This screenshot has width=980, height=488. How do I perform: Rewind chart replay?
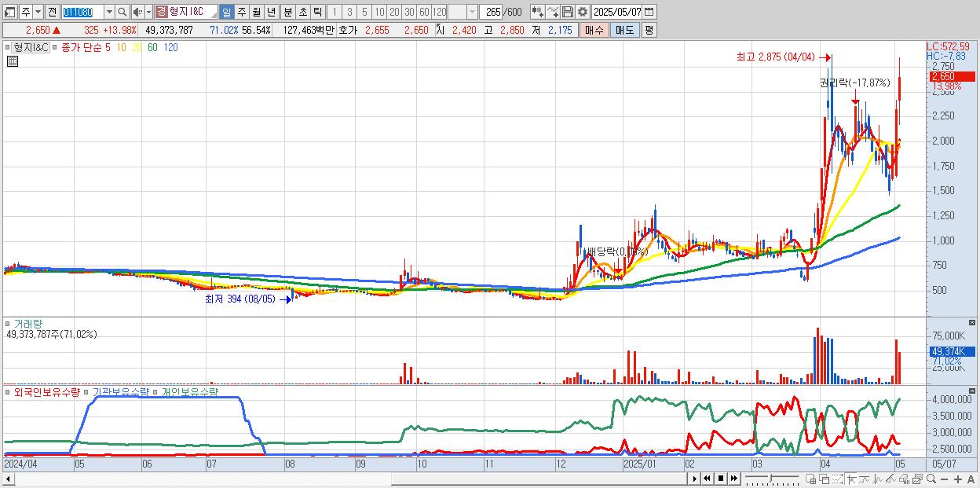coord(707,479)
